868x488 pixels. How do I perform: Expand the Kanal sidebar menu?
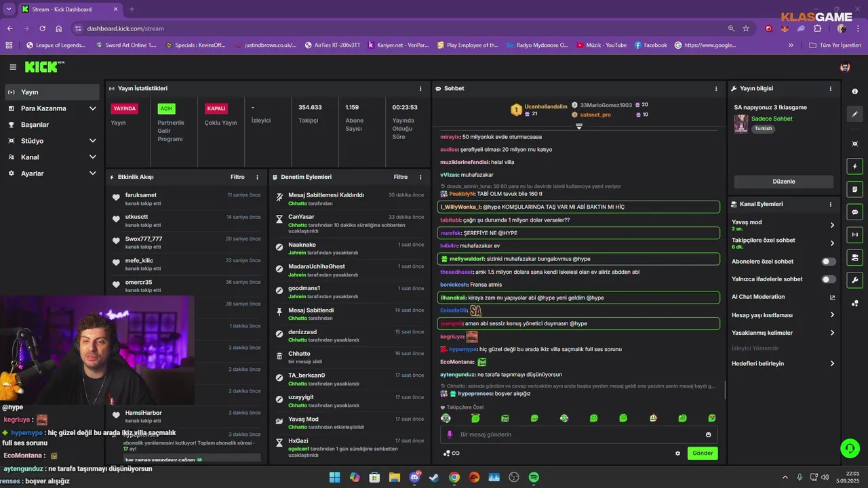[x=93, y=157]
